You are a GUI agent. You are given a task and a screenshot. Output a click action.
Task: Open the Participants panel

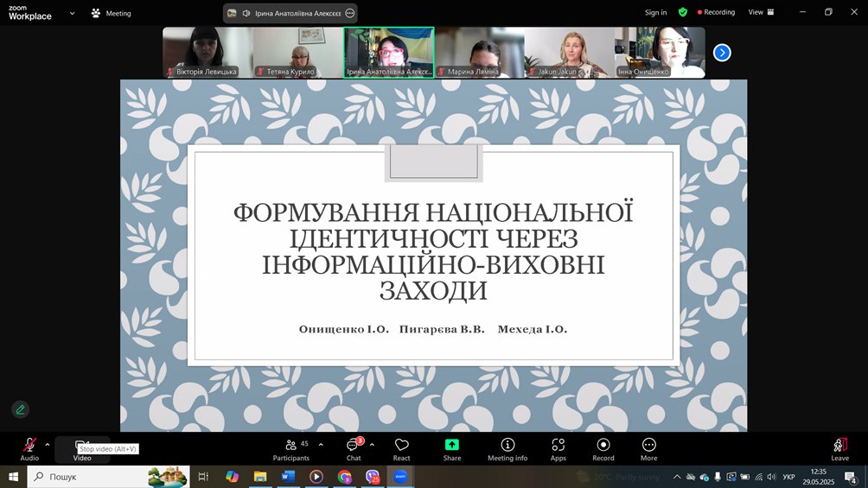pos(291,449)
